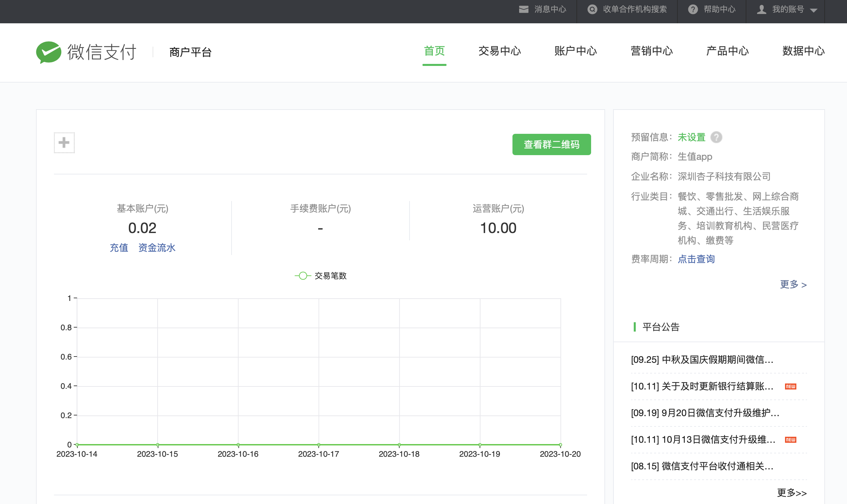Open 营销中心 tab
Screen dimensions: 847x504
651,51
